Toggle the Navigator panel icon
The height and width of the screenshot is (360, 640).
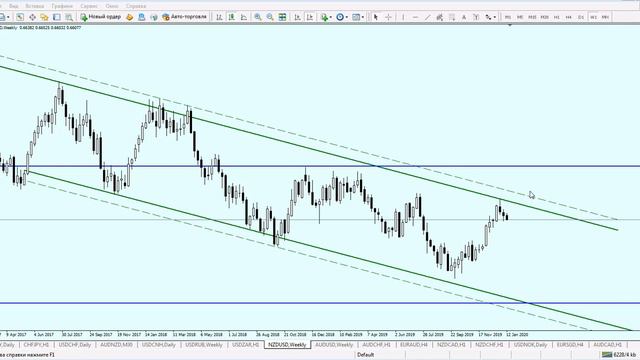(x=44, y=17)
